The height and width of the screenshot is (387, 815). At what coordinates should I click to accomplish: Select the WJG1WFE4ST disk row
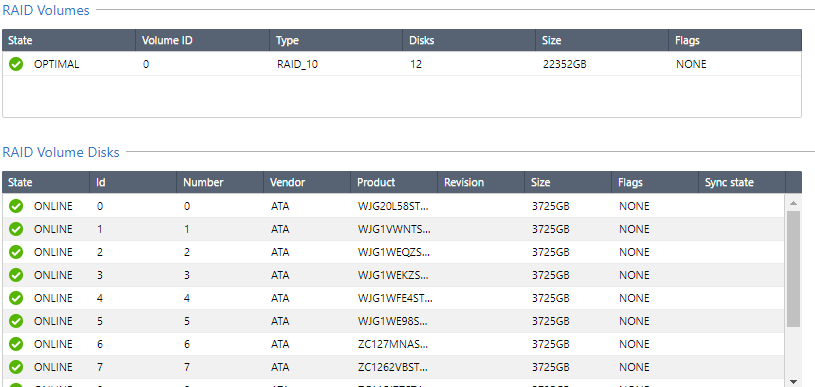coord(393,298)
